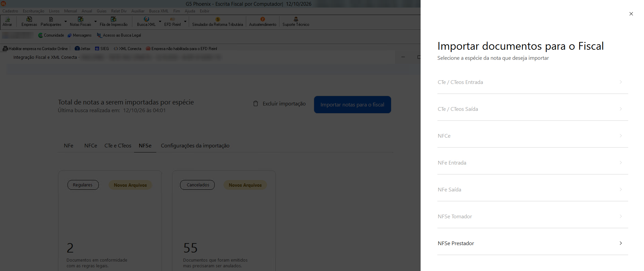Expand dropdown arrow next to Participantes
Viewport: 644px width, 271px height.
pyautogui.click(x=66, y=21)
